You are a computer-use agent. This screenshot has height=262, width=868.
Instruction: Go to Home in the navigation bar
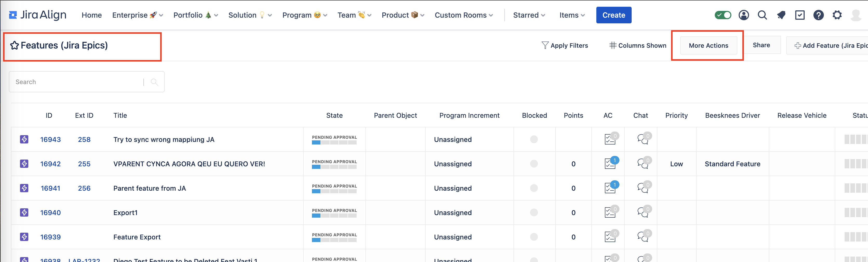click(x=92, y=15)
